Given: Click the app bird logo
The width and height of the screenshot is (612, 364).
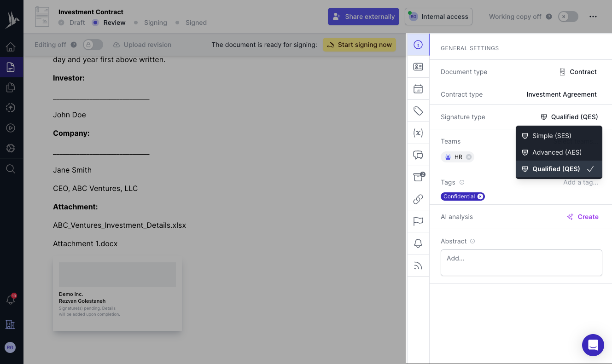Looking at the screenshot, I should click(12, 20).
